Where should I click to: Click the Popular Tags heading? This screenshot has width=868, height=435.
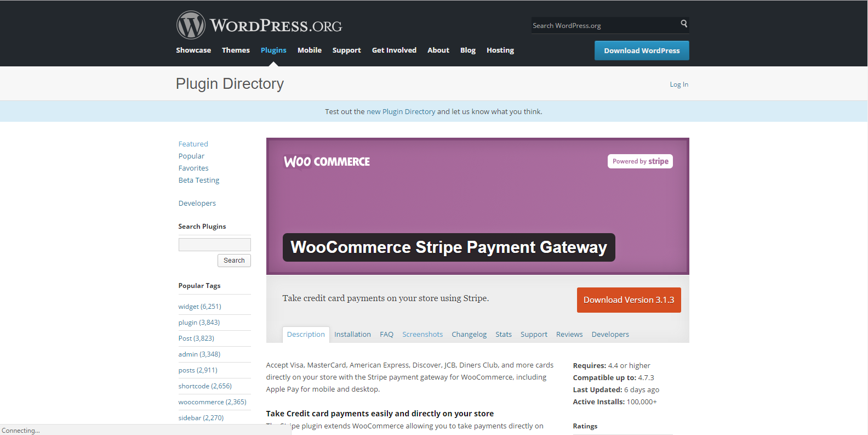pos(199,286)
